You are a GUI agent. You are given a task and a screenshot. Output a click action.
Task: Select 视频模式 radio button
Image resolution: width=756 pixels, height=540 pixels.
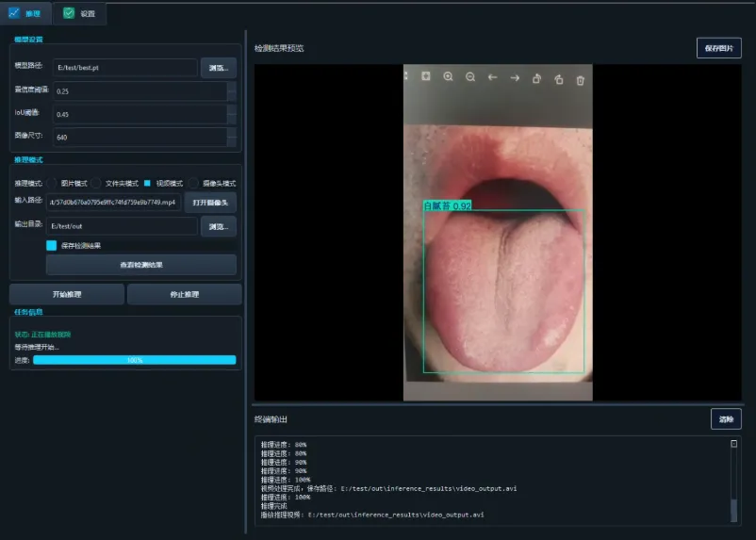pyautogui.click(x=147, y=183)
